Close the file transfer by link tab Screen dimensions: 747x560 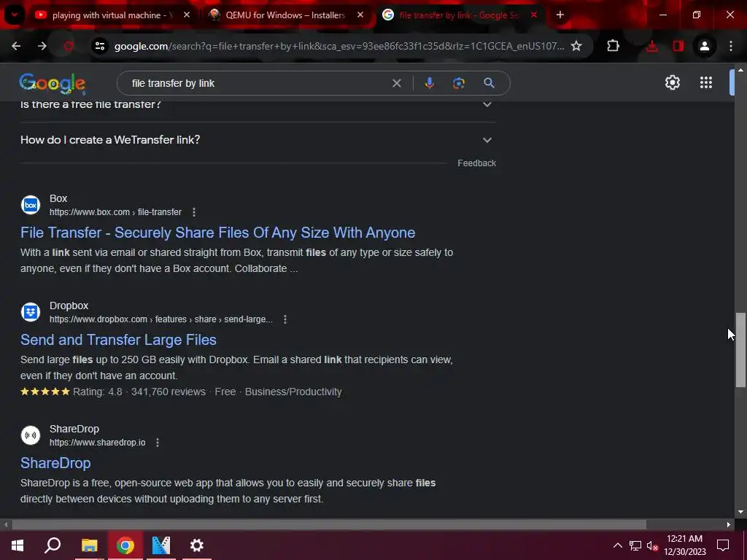pyautogui.click(x=534, y=15)
